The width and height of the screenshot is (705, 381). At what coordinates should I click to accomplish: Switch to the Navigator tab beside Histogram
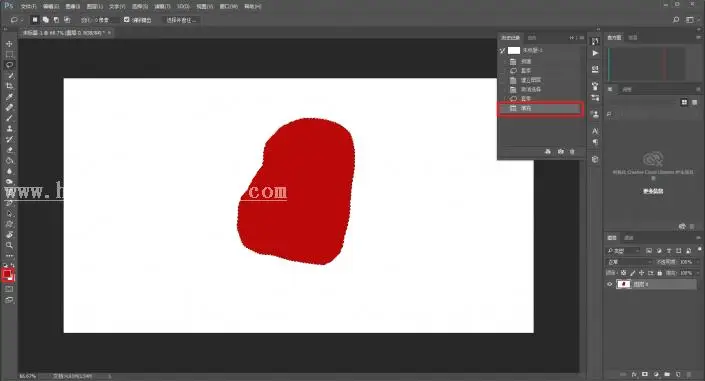tap(633, 38)
